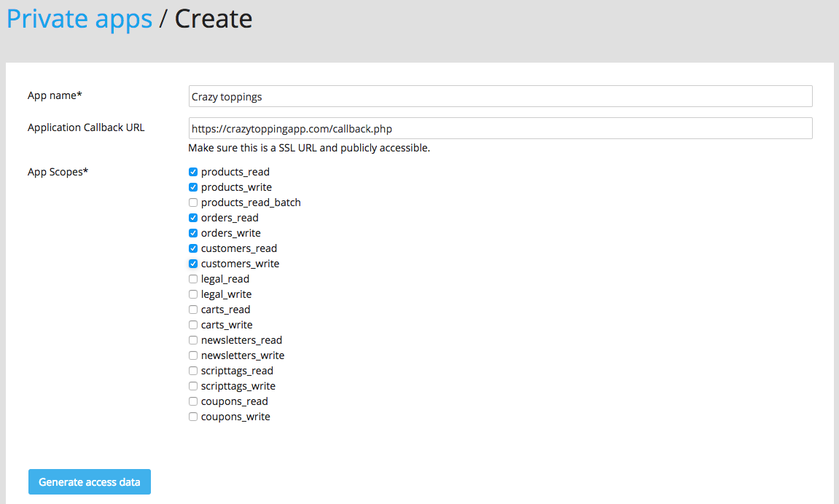Check the legal_read scope
Screen dimensions: 839x504
coord(193,279)
